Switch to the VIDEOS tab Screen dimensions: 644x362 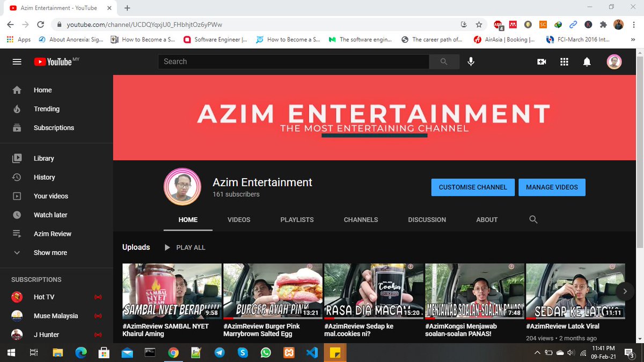[238, 219]
